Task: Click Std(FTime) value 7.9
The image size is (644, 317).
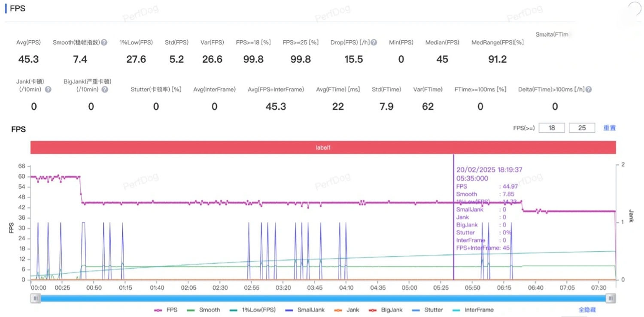Action: (x=386, y=106)
